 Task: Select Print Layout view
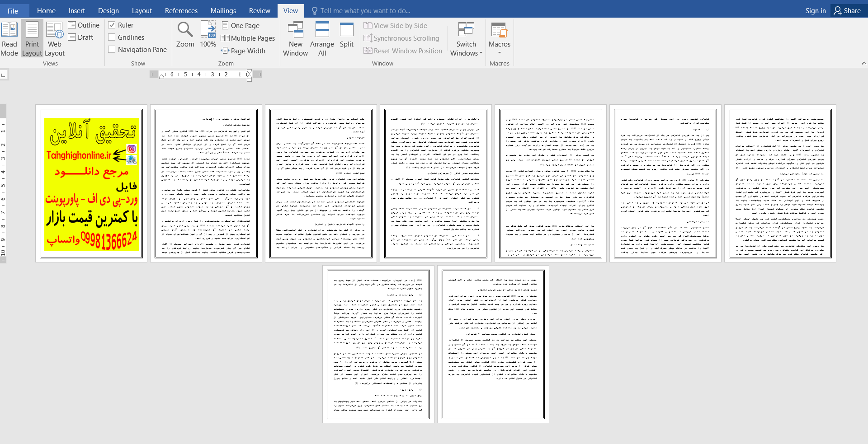pos(32,39)
